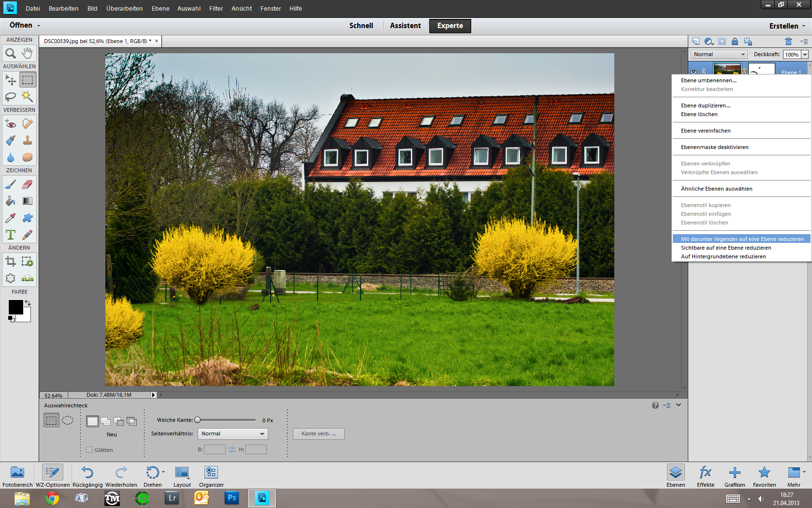812x508 pixels.
Task: Select the Magic Wand tool
Action: tap(28, 96)
